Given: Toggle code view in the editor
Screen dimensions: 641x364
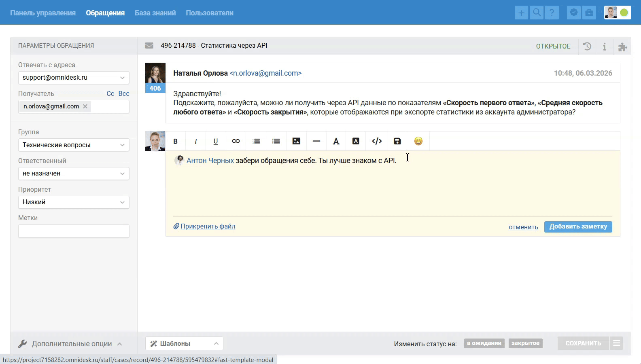Looking at the screenshot, I should click(377, 141).
